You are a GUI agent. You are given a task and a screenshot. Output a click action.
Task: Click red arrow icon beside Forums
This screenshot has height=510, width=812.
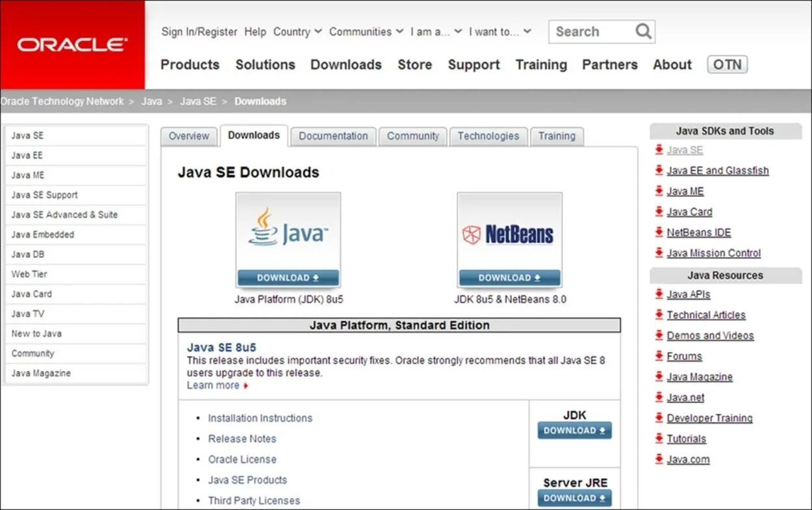(x=659, y=356)
